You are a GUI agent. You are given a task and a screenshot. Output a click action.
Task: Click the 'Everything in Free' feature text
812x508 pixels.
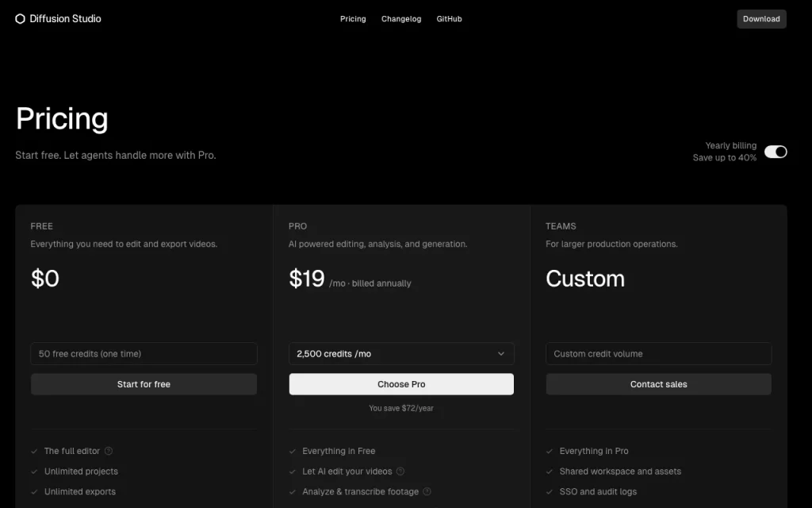[x=339, y=451]
